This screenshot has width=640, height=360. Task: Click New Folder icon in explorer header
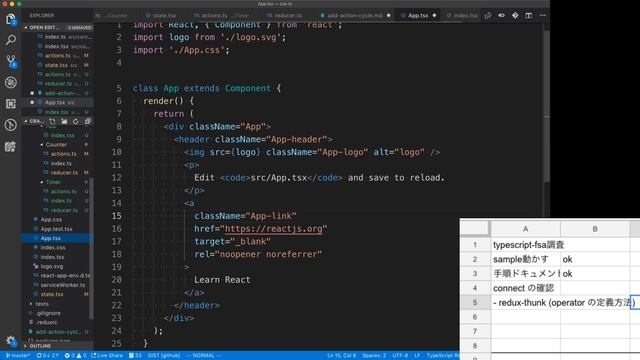tap(64, 121)
